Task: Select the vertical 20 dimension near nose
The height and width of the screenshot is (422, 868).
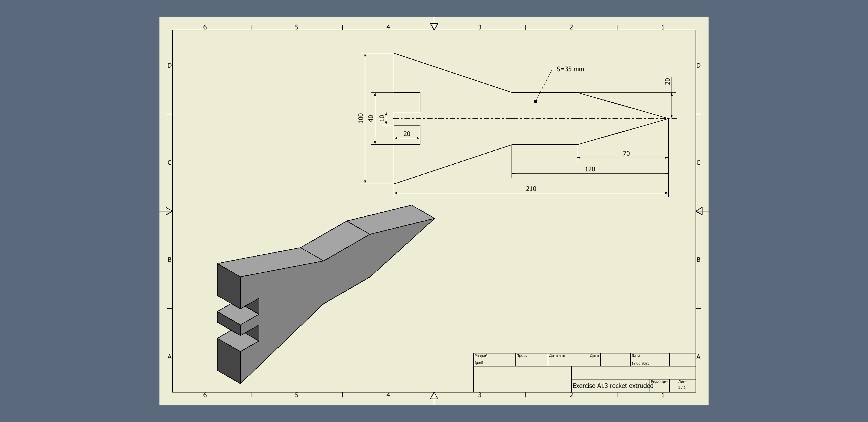Action: (x=667, y=82)
